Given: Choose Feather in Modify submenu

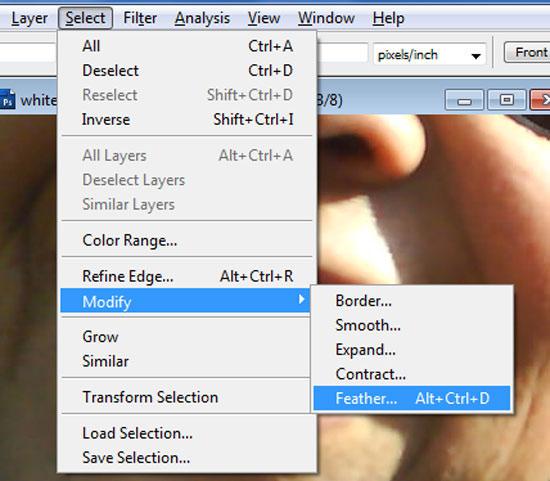Looking at the screenshot, I should pyautogui.click(x=412, y=398).
